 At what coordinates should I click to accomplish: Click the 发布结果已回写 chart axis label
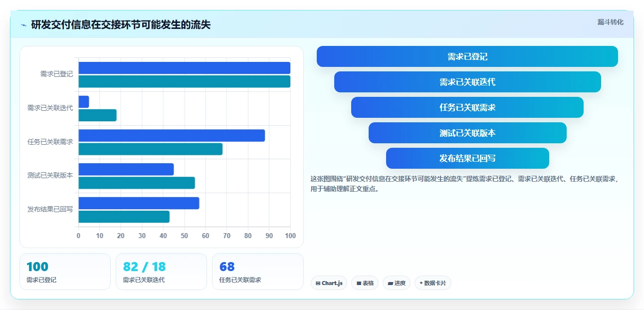point(50,209)
